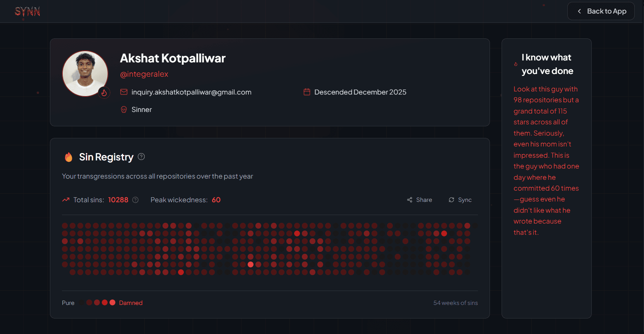
Task: Click the email envelope icon
Action: tap(124, 92)
